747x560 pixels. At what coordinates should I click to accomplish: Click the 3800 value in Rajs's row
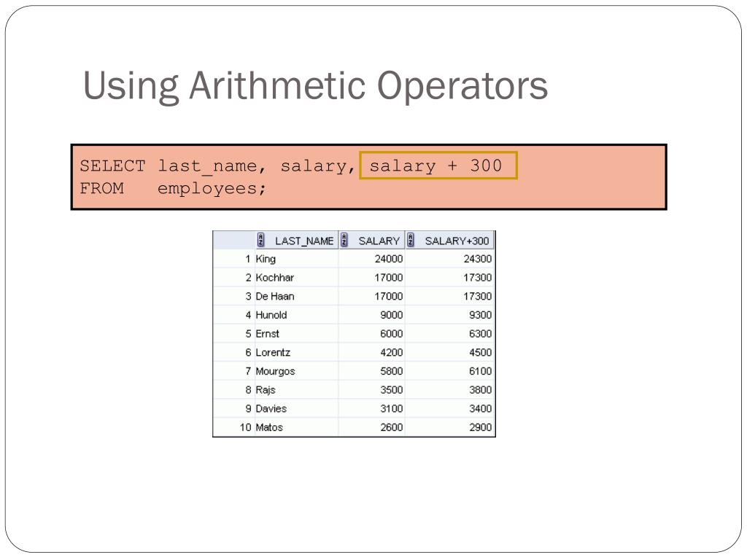coord(480,390)
